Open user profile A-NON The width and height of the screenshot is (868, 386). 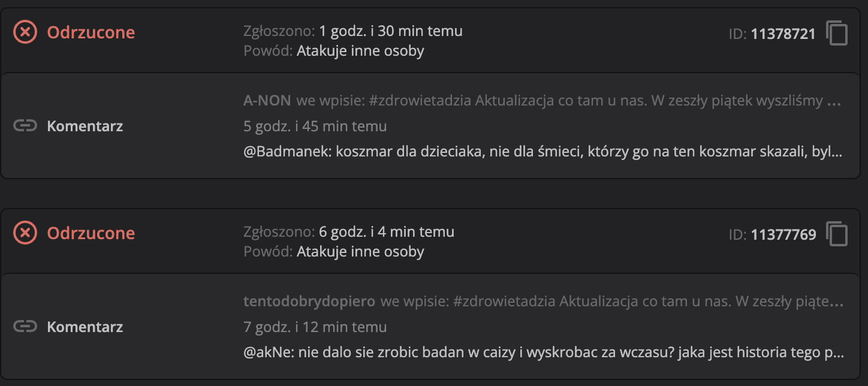(267, 101)
